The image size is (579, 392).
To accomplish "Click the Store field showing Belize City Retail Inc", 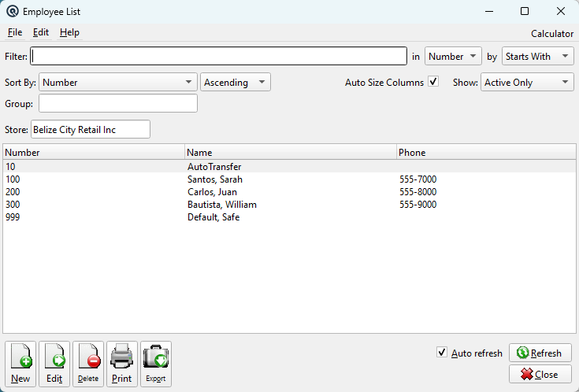I will [x=91, y=129].
